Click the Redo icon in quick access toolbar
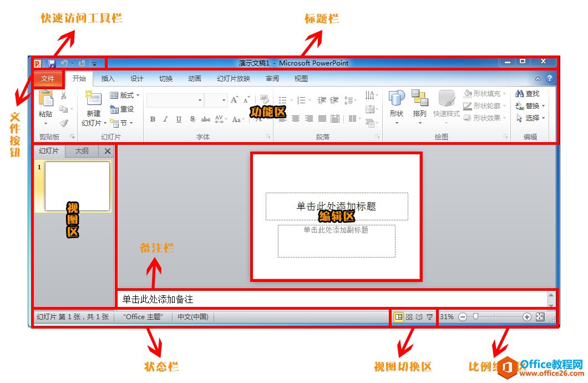The image size is (588, 383). (82, 64)
